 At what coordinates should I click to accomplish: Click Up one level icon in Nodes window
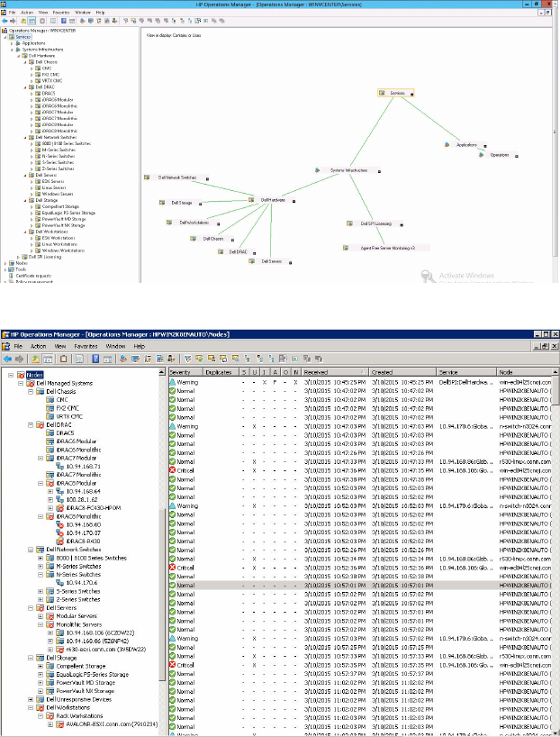pos(36,359)
